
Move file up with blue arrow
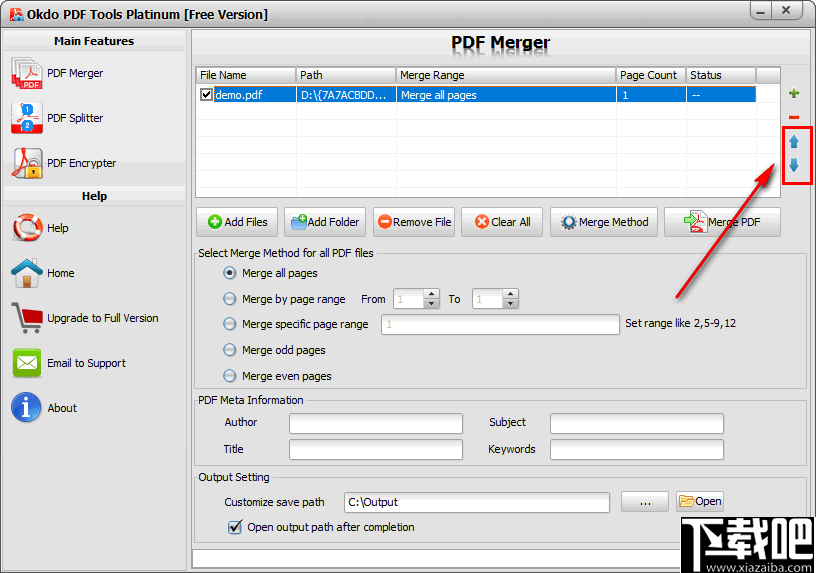tap(794, 141)
